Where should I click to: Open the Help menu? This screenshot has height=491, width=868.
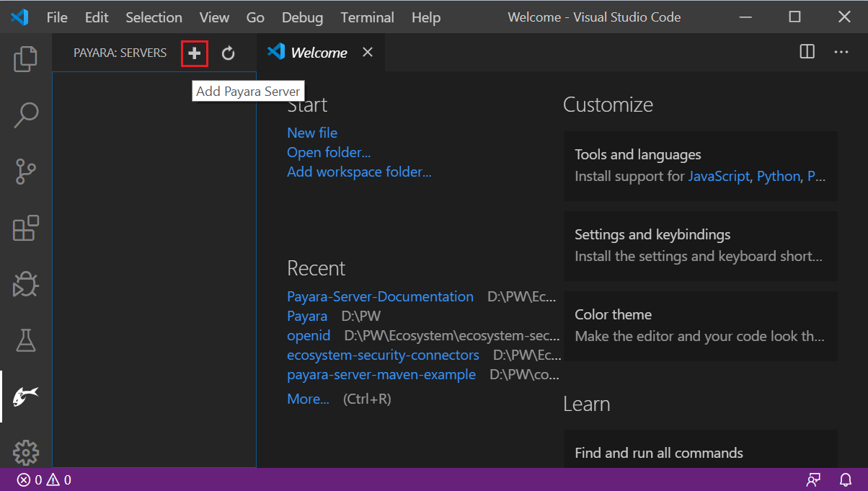426,17
